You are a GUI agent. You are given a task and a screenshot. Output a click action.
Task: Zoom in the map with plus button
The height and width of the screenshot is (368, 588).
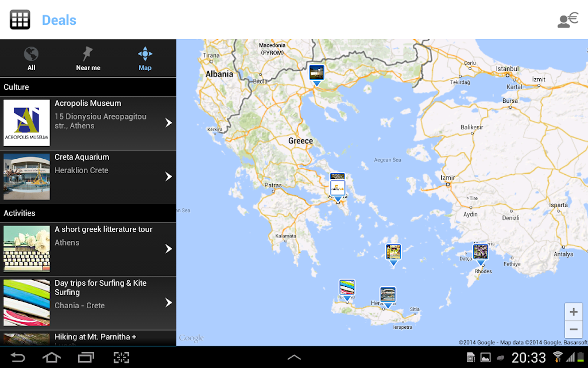[574, 312]
